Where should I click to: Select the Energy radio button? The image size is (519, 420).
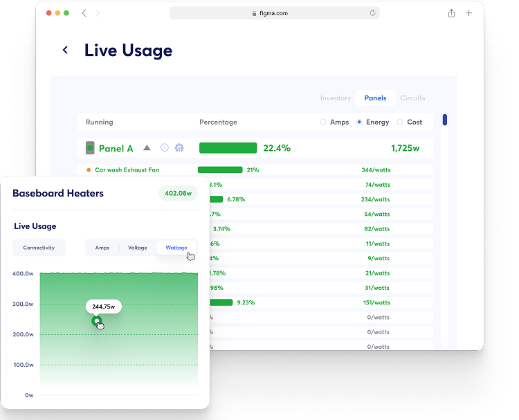359,122
